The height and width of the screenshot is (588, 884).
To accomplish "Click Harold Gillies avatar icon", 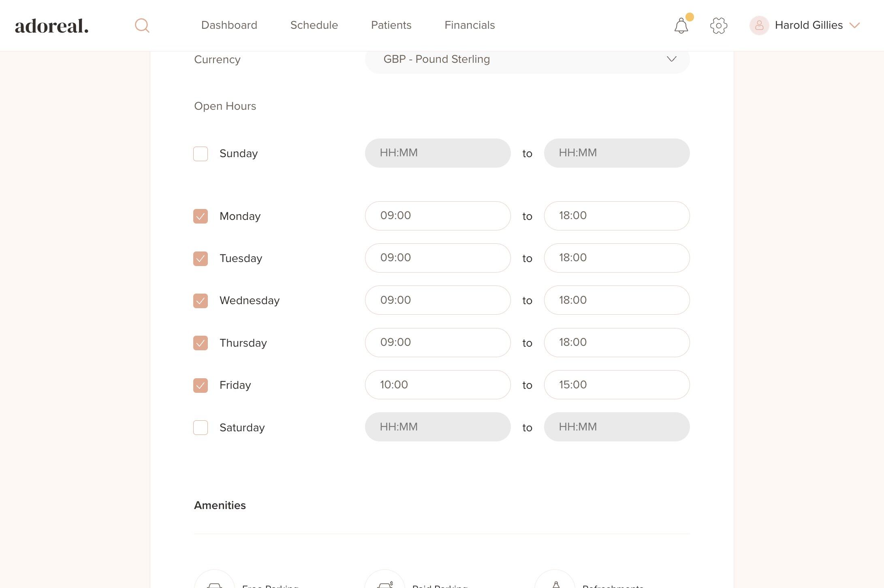I will click(x=759, y=26).
